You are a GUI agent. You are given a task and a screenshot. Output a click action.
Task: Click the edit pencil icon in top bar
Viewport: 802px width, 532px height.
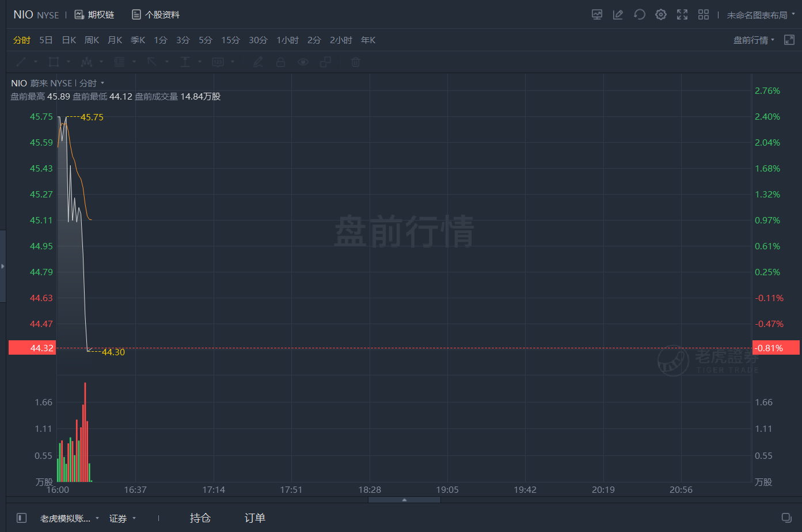(618, 14)
